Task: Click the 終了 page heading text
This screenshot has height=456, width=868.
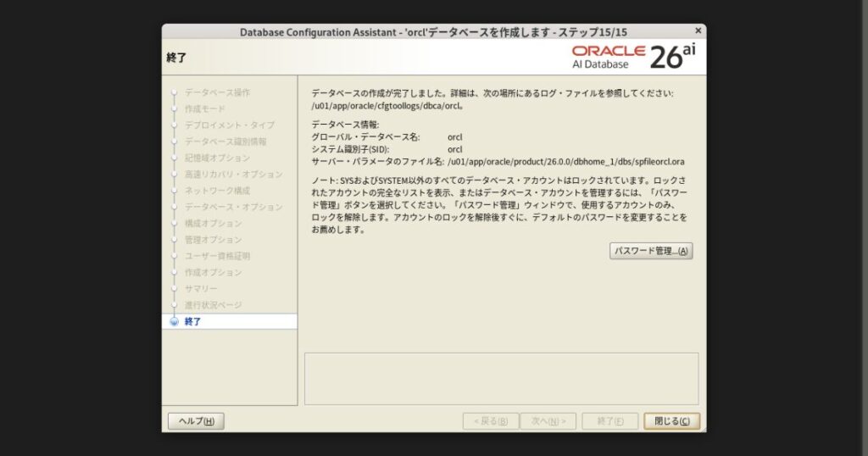Action: click(x=176, y=58)
